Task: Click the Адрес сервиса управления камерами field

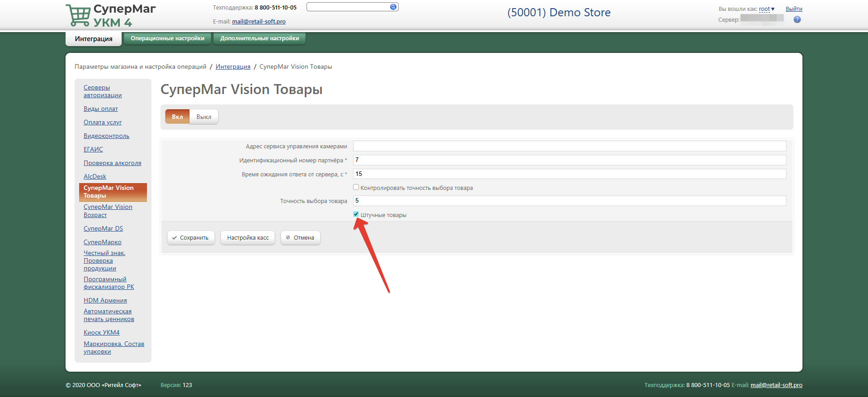Action: (570, 146)
